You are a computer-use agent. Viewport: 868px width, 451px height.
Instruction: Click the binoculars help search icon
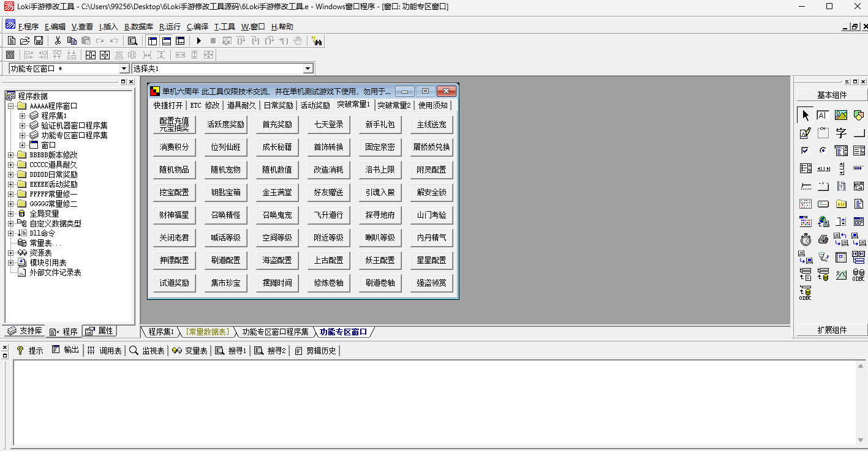[x=317, y=41]
